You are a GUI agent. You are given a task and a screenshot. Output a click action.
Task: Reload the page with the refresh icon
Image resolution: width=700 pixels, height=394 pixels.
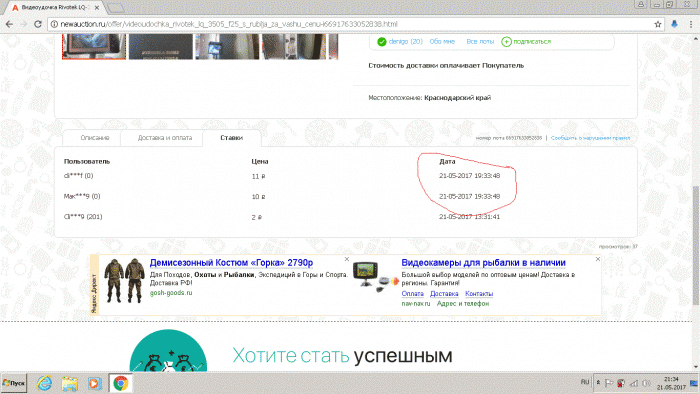click(38, 24)
